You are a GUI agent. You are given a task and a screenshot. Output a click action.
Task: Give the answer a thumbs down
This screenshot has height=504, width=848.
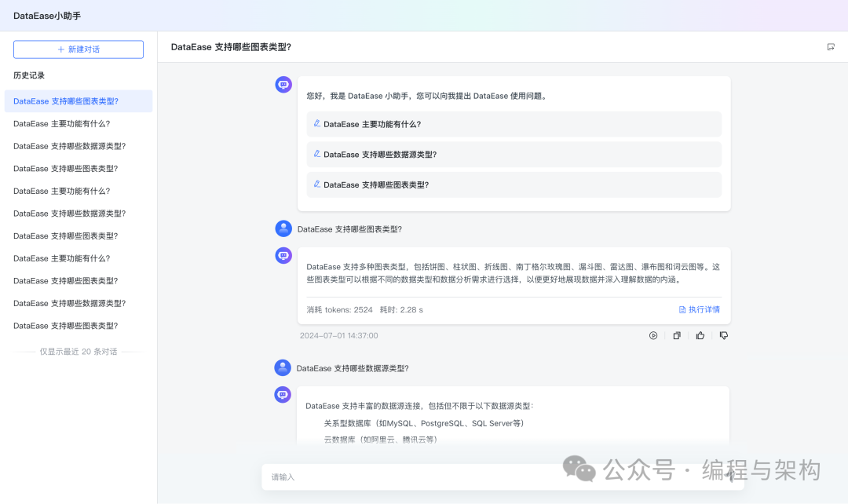(724, 336)
